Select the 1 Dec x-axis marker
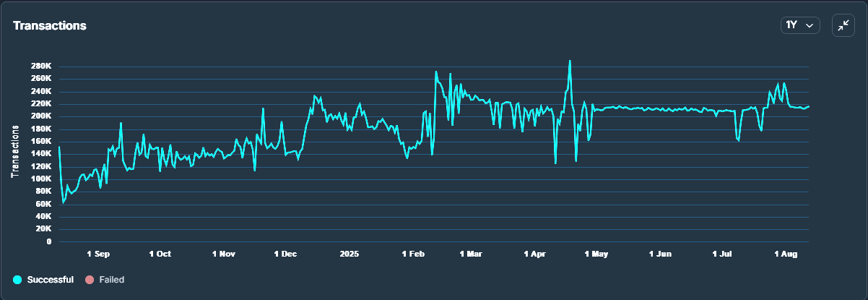 [x=286, y=254]
